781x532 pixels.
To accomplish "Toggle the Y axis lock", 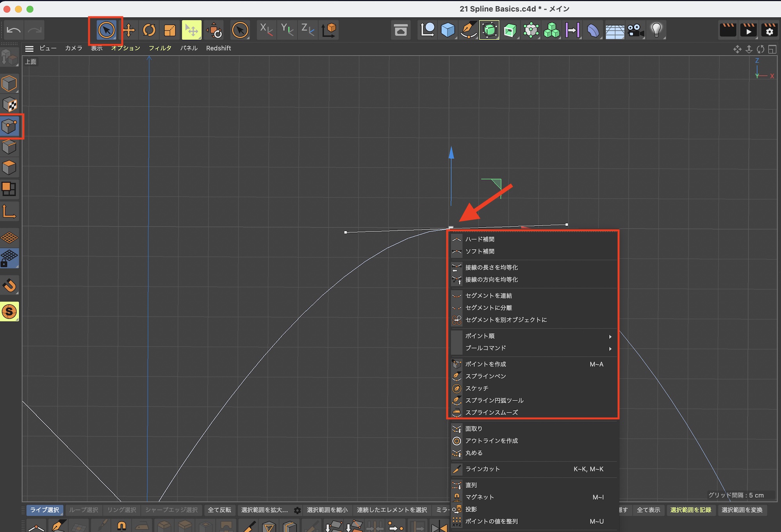I will point(287,30).
